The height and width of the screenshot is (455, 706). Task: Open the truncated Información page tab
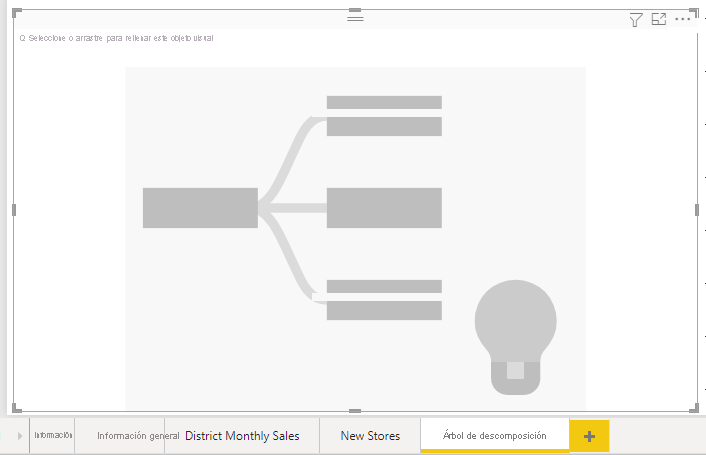pos(52,435)
